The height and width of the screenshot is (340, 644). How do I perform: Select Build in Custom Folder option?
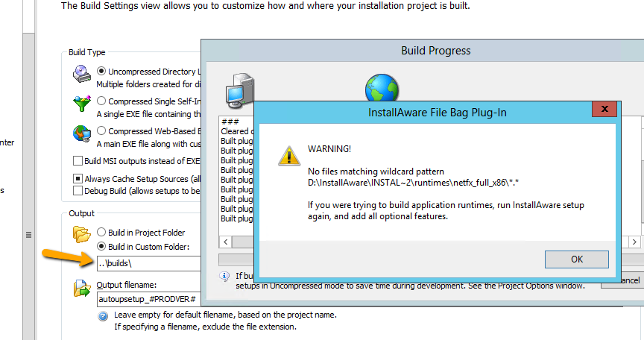[101, 246]
